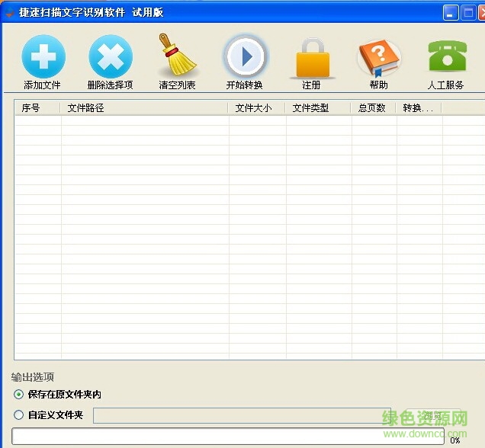Click the 添加文件 plus icon
The height and width of the screenshot is (448, 485).
pyautogui.click(x=43, y=56)
